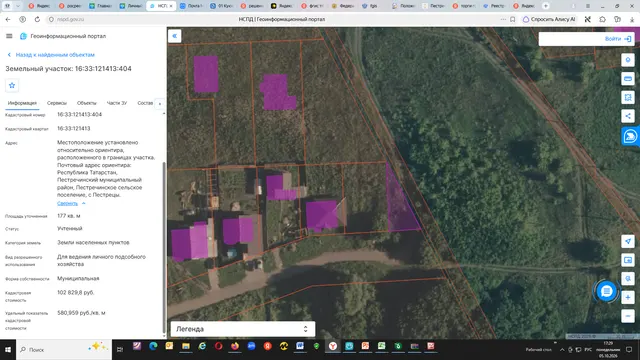640x360 pixels.
Task: Open browser extensions icon
Action: click(x=602, y=19)
